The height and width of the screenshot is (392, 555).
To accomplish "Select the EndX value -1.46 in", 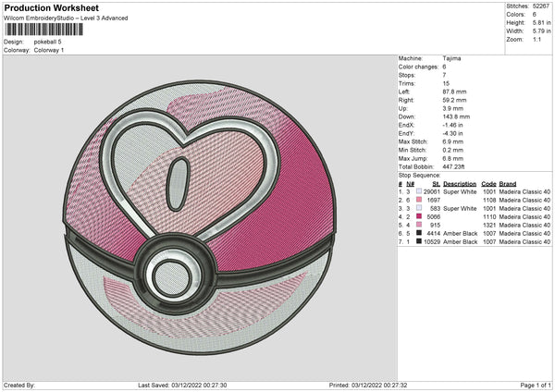I will 452,125.
